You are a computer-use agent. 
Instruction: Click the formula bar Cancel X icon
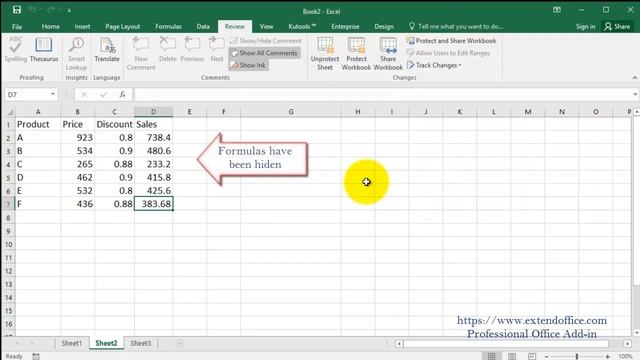point(84,95)
